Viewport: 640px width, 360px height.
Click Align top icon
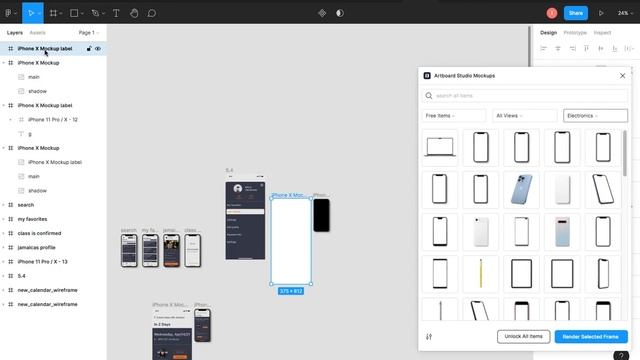[x=587, y=49]
